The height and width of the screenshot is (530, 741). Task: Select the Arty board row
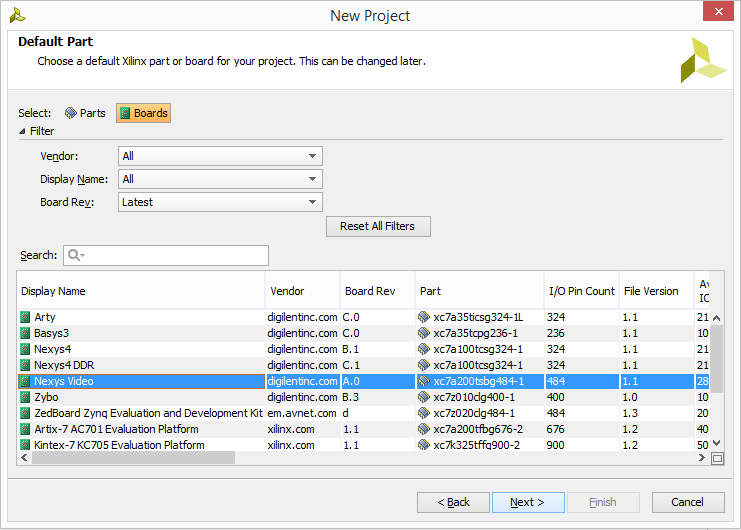(363, 317)
